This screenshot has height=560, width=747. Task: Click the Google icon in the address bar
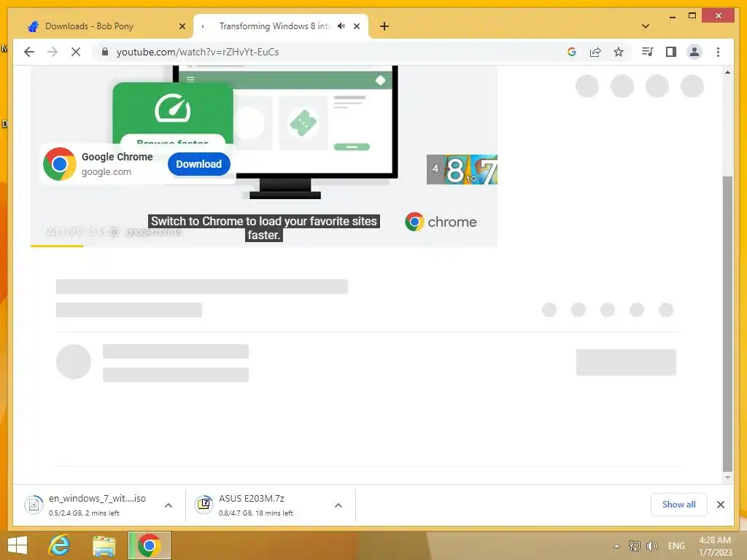pos(572,52)
